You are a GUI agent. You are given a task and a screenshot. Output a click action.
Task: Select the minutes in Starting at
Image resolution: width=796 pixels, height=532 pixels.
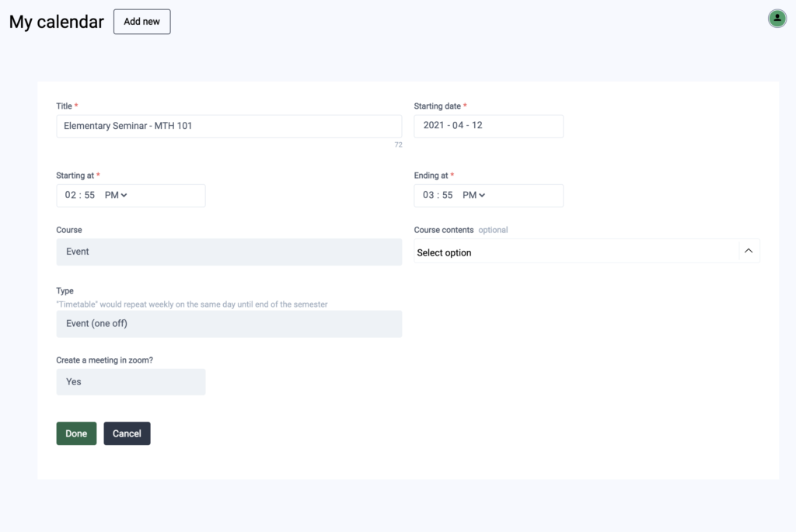coord(89,196)
